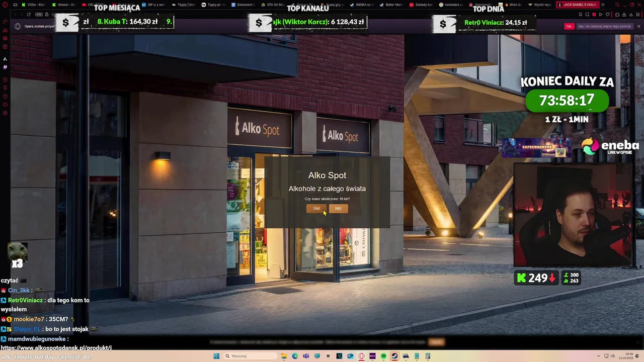
Task: Click the Kick viewer counter showing 249
Action: 535,278
